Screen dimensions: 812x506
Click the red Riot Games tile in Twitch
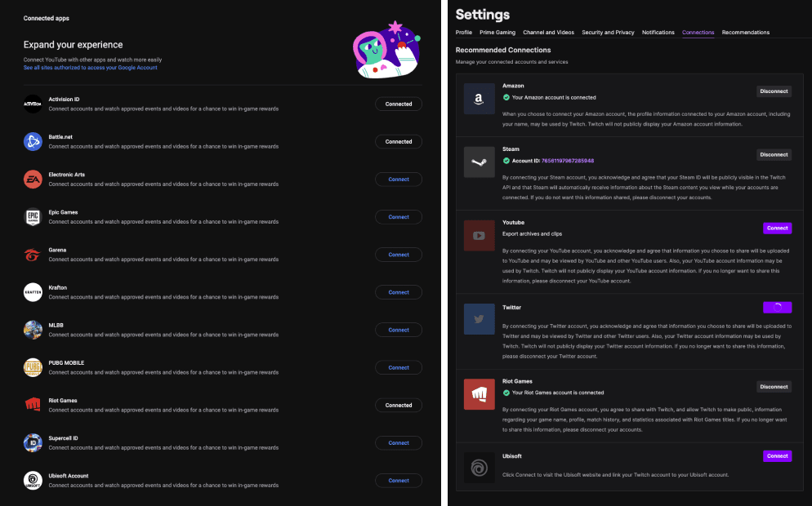(x=479, y=394)
